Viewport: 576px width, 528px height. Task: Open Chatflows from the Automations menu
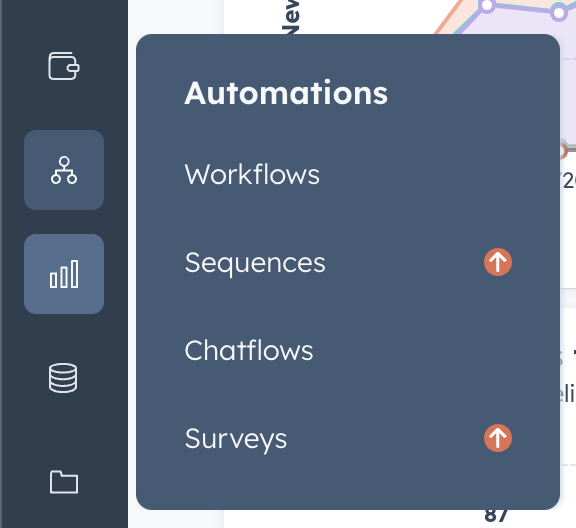[249, 350]
